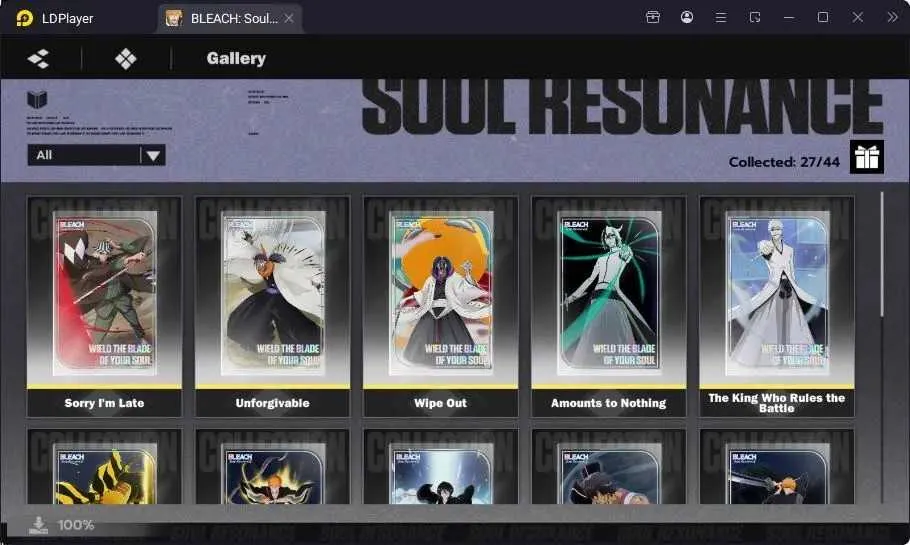Click the LDPlayer title text
Viewport: 910px width, 545px height.
67,19
